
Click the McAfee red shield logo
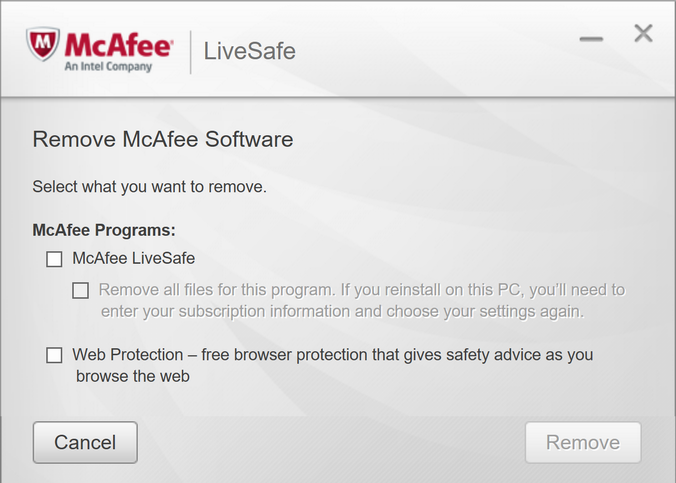click(x=44, y=46)
